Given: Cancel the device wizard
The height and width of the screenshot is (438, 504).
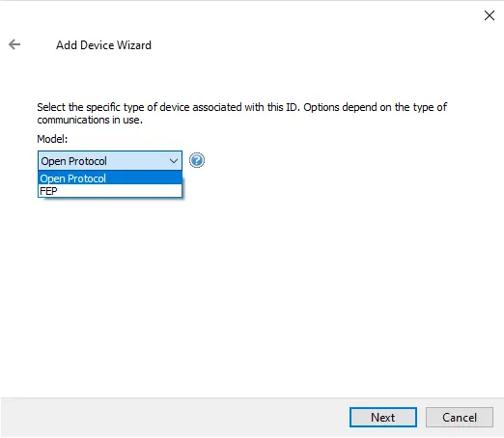Looking at the screenshot, I should (460, 418).
